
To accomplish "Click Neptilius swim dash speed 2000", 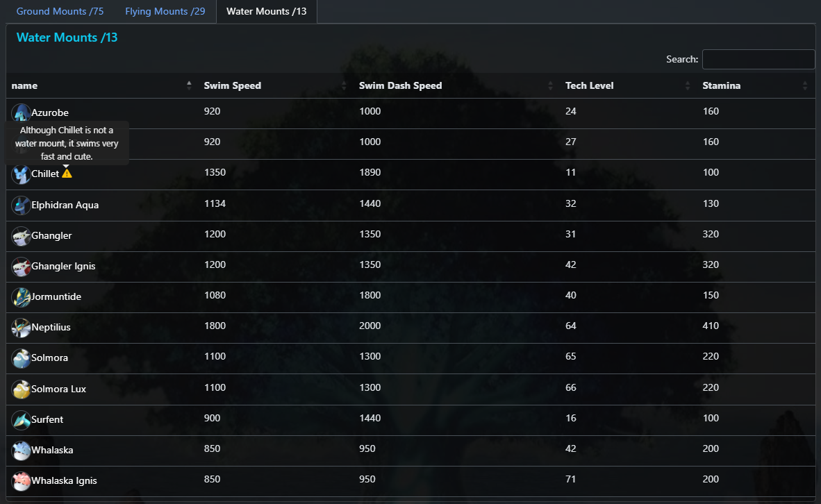I will coord(370,326).
